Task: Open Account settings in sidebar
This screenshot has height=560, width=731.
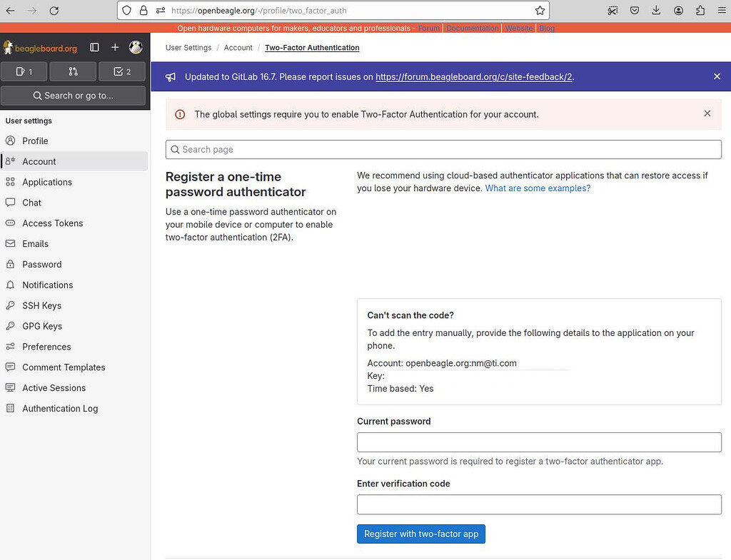Action: click(74, 161)
